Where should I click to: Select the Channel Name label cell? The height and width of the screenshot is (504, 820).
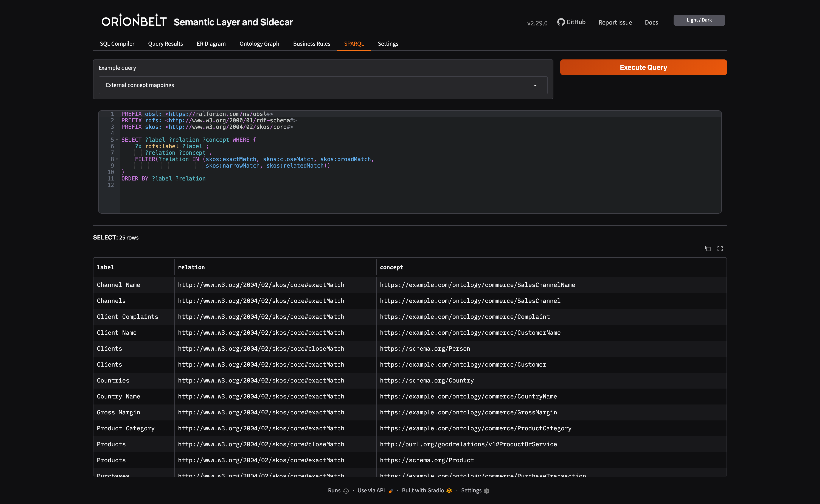134,285
